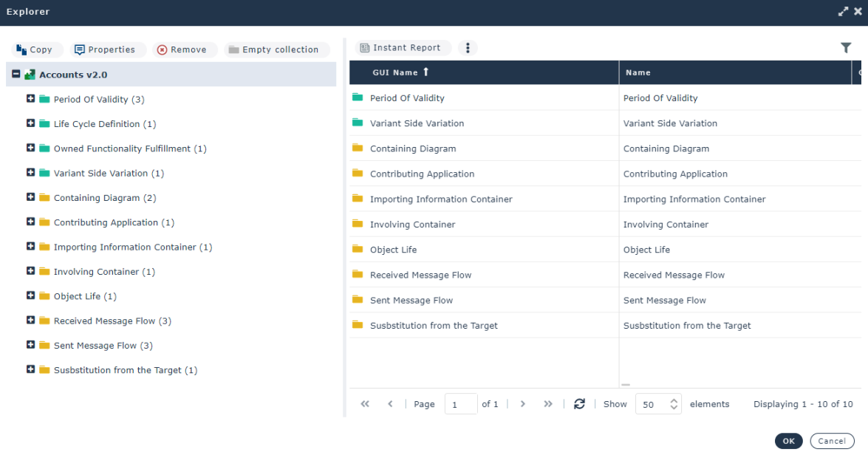This screenshot has width=868, height=455.
Task: Go to the last page arrow
Action: pos(548,404)
